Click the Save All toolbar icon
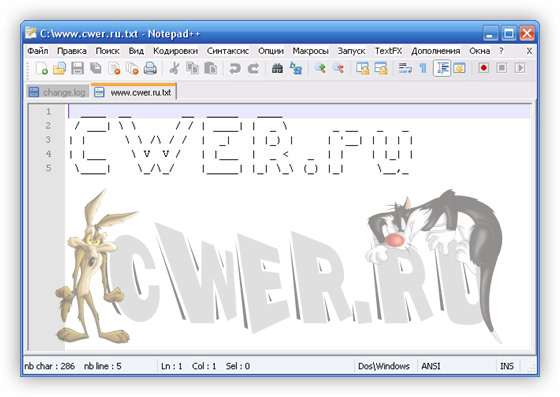This screenshot has width=560, height=397. coord(96,68)
